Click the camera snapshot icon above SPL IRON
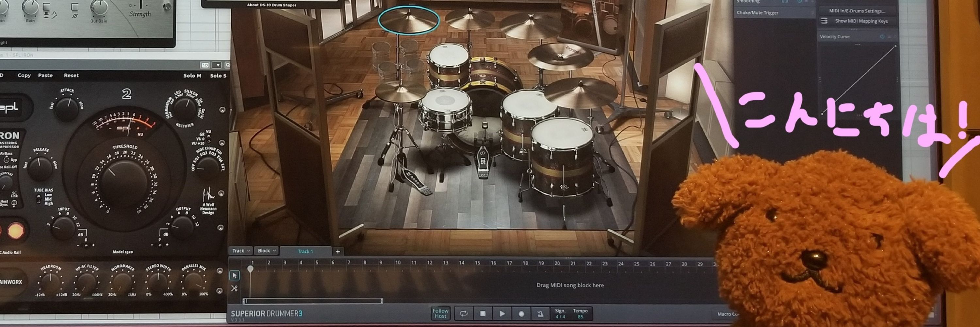Image resolution: width=980 pixels, height=327 pixels. click(x=205, y=65)
